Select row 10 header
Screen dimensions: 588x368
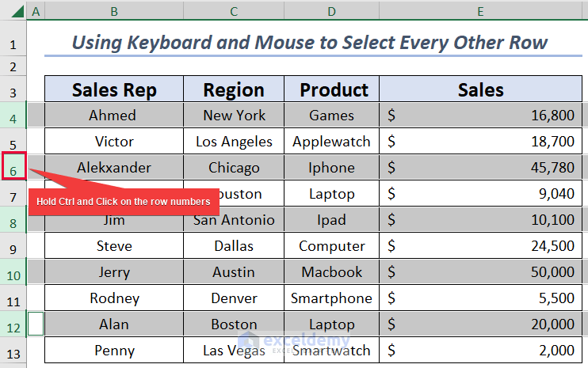click(13, 272)
